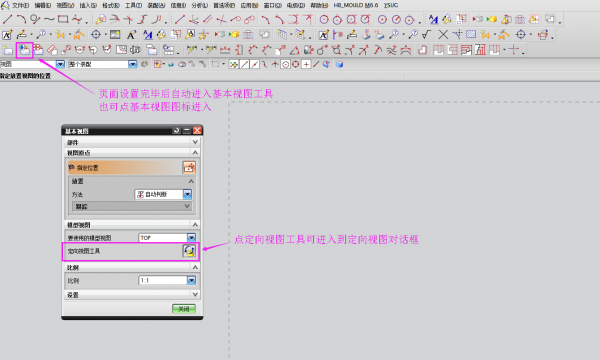Toggle the snap arc center icon
The height and width of the screenshot is (360, 600).
[x=285, y=65]
